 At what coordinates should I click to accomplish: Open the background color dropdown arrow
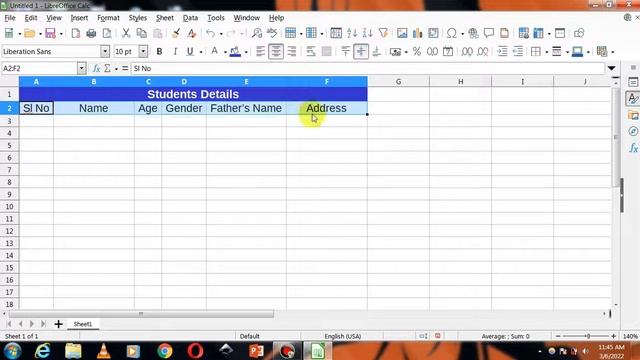click(246, 52)
